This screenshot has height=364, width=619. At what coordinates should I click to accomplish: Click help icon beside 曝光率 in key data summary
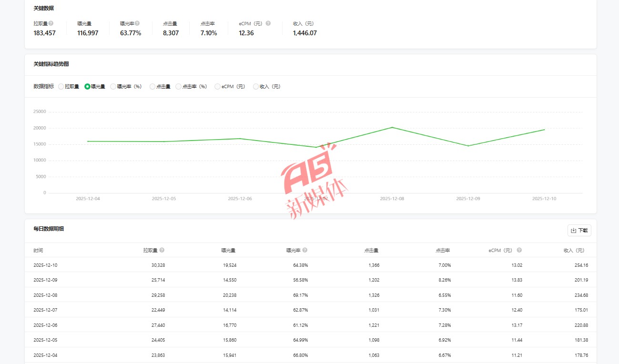[138, 23]
